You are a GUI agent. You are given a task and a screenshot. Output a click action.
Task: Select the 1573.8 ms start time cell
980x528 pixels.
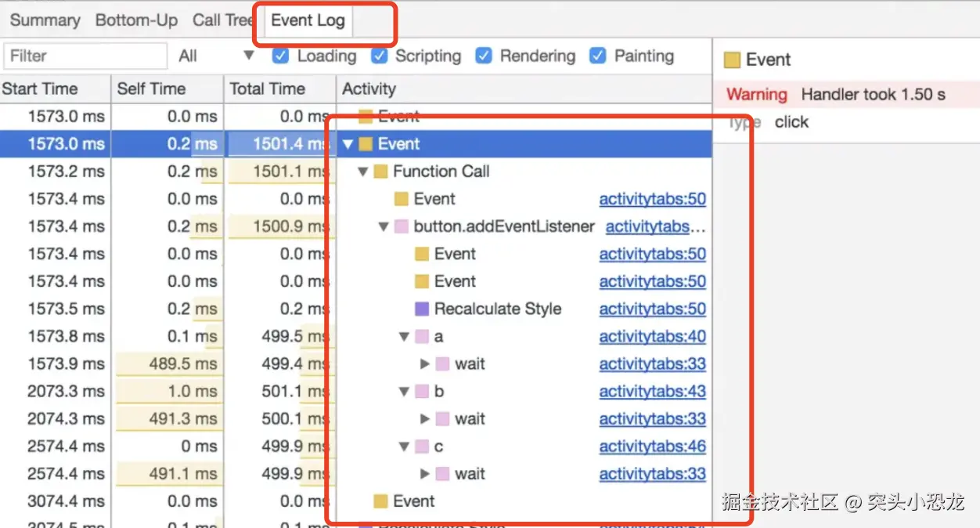coord(55,336)
